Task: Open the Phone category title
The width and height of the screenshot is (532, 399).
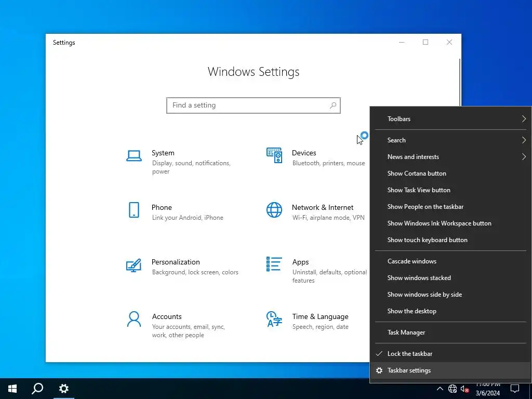Action: click(x=162, y=207)
